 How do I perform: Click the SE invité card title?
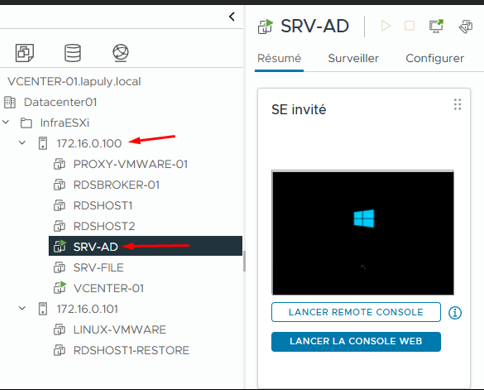pos(299,109)
